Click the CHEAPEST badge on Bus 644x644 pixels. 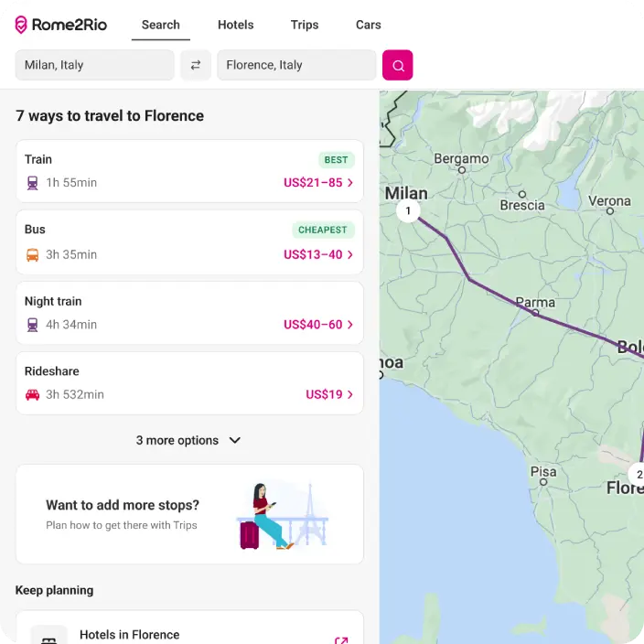click(x=323, y=230)
